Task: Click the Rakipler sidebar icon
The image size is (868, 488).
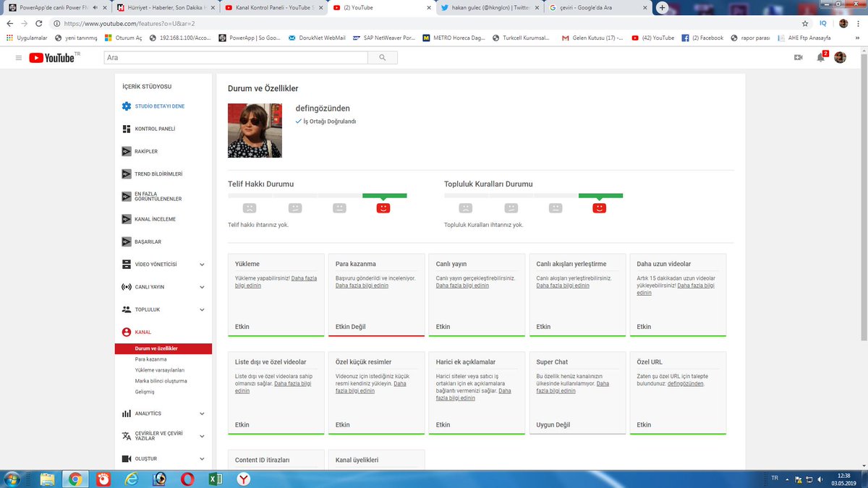Action: coord(127,151)
